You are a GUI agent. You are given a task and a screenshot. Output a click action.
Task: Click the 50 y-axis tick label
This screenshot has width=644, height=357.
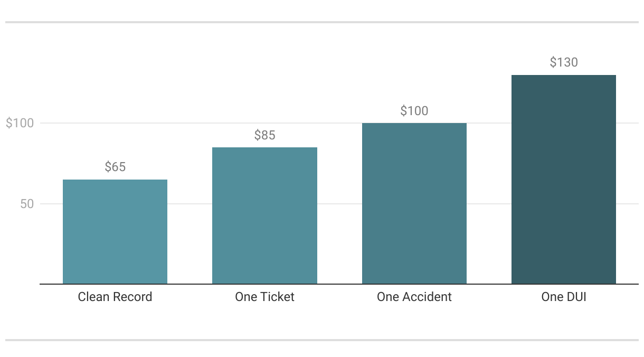point(27,204)
